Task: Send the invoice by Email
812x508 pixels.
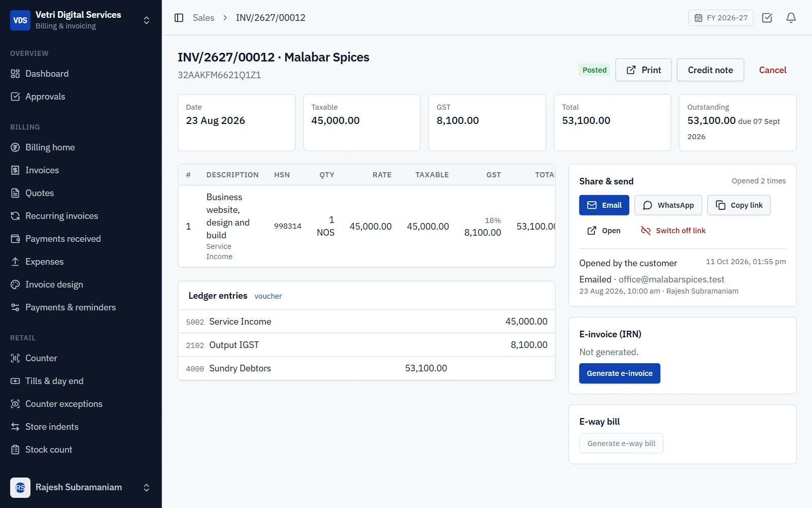Action: pos(604,205)
